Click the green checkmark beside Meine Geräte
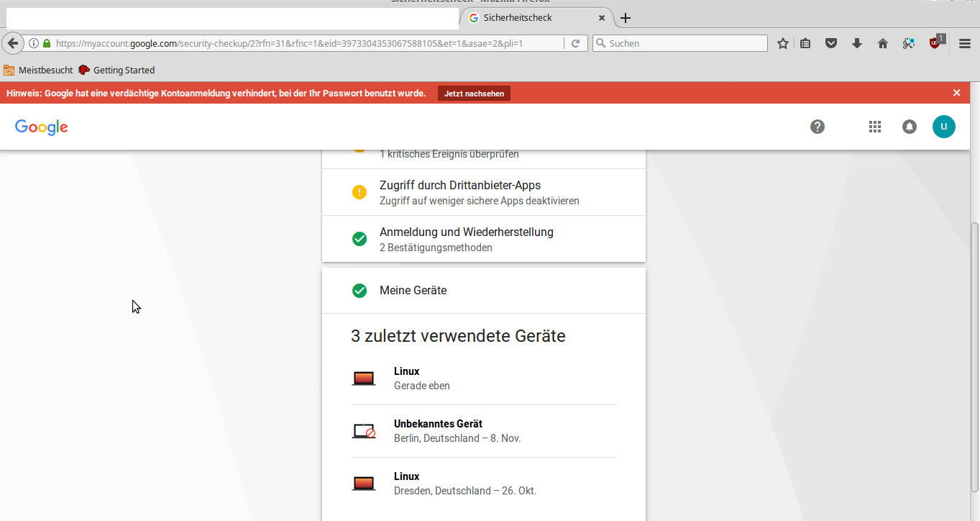Screen dimensions: 980x521 coord(360,291)
